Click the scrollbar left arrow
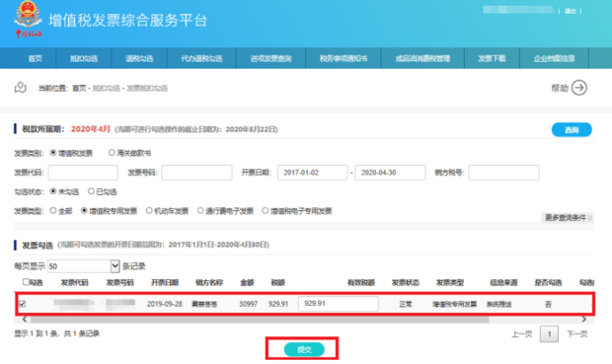The width and height of the screenshot is (612, 364). point(25,320)
